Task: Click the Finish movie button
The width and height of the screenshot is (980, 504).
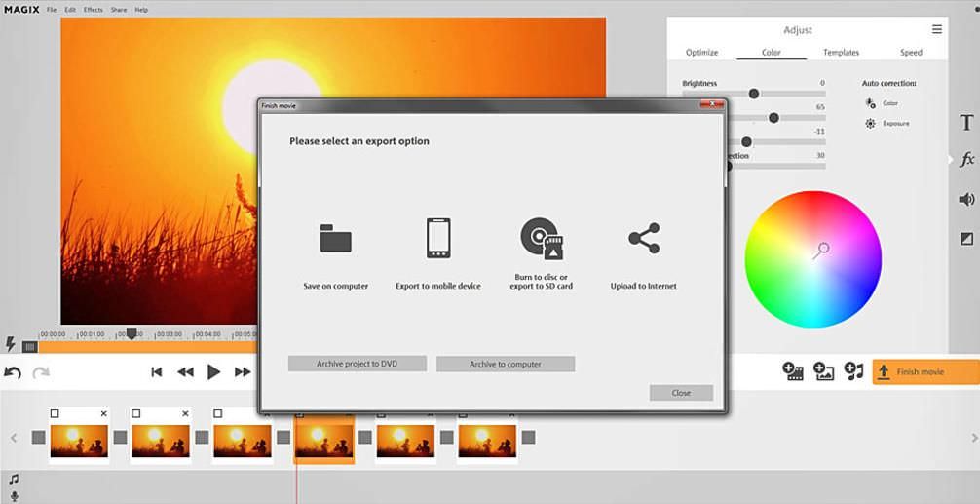Action: 926,372
